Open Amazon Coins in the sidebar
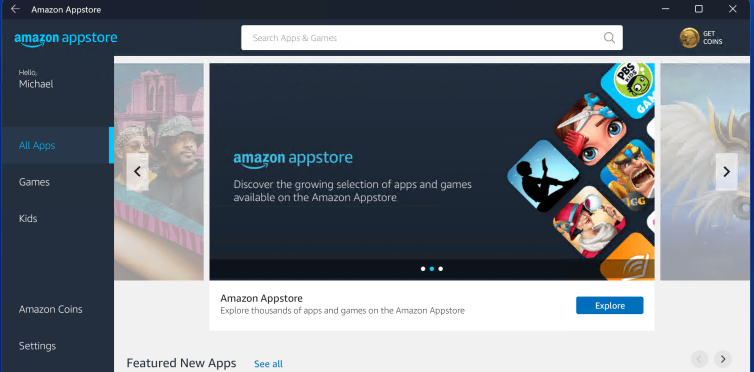Screen dimensions: 754x372 point(50,310)
